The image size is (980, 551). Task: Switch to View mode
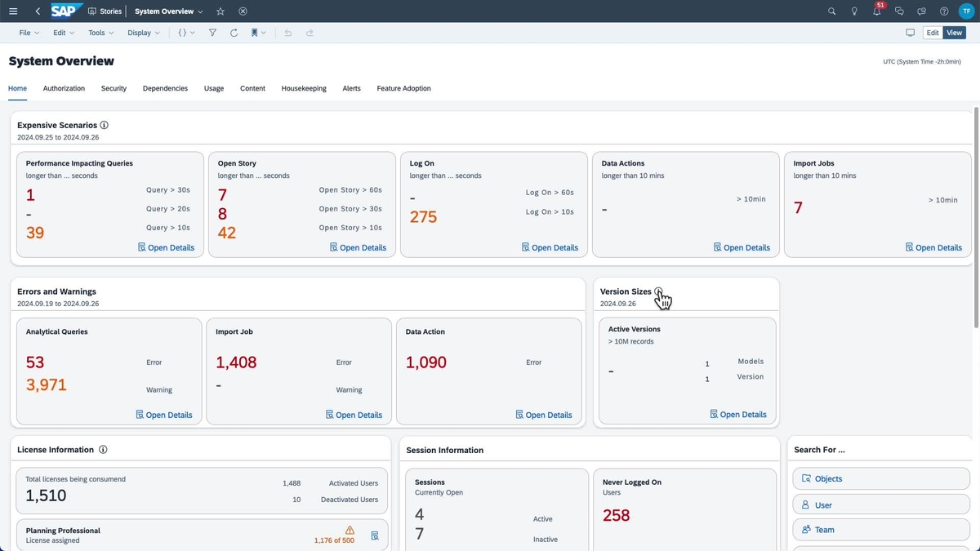click(x=954, y=33)
